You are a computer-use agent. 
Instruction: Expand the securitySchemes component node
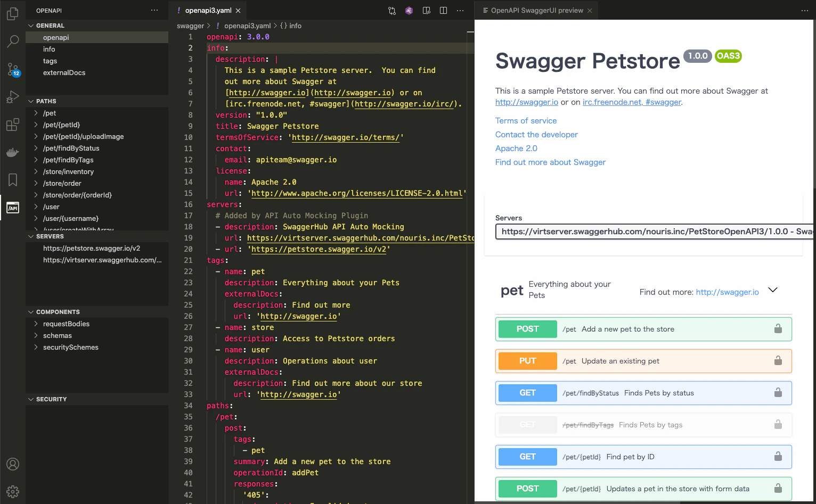coord(36,347)
